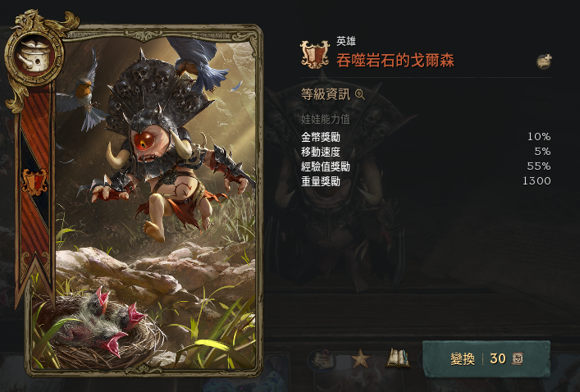Click the round scroll icon at the bottom
Viewport: 580px width, 392px height.
(x=322, y=360)
